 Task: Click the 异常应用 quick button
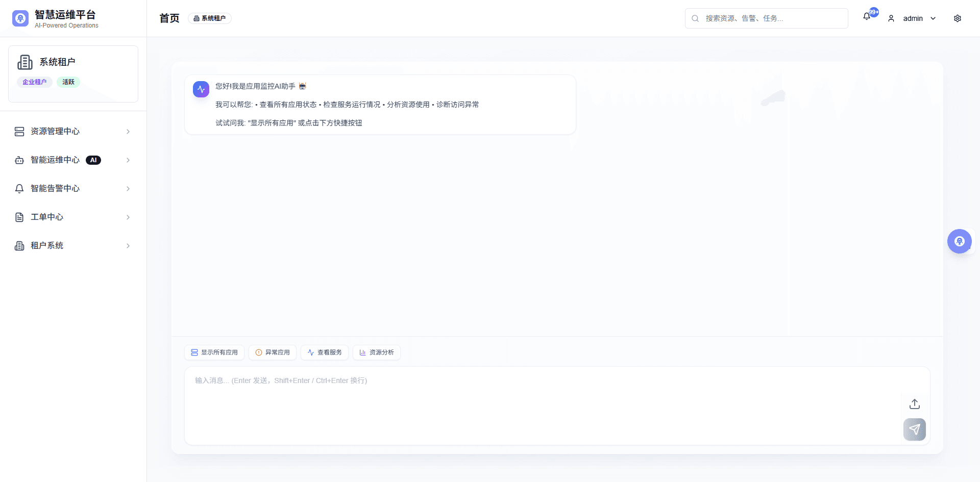[273, 352]
